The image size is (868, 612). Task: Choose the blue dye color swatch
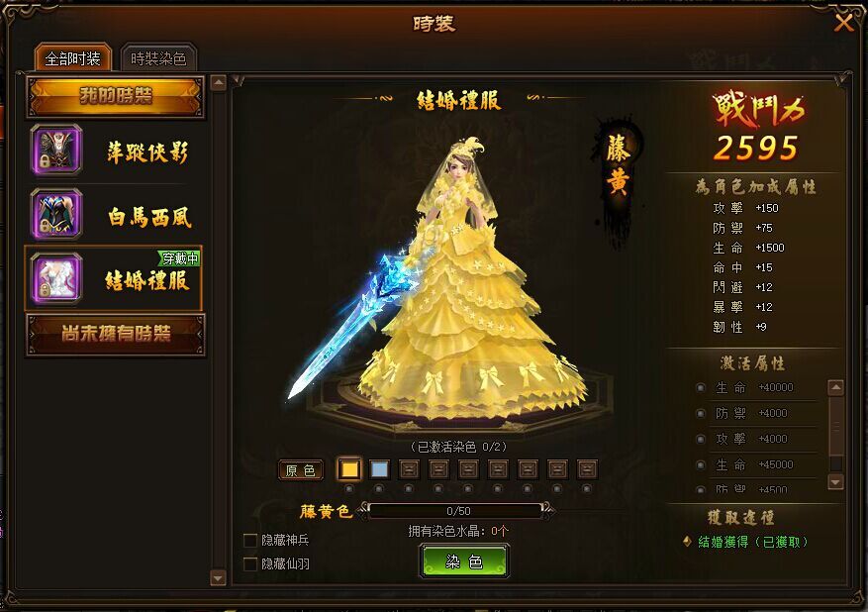click(379, 469)
